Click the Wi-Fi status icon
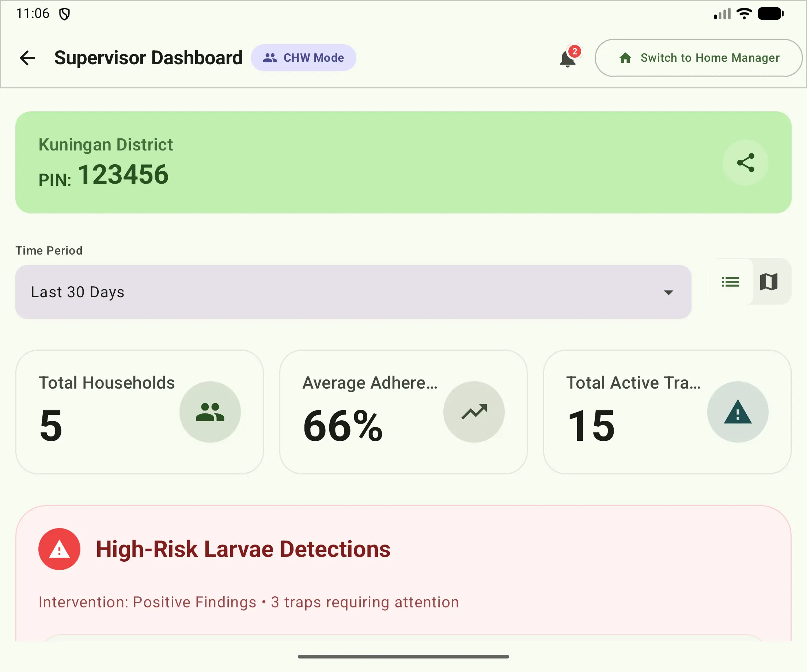 pyautogui.click(x=745, y=14)
